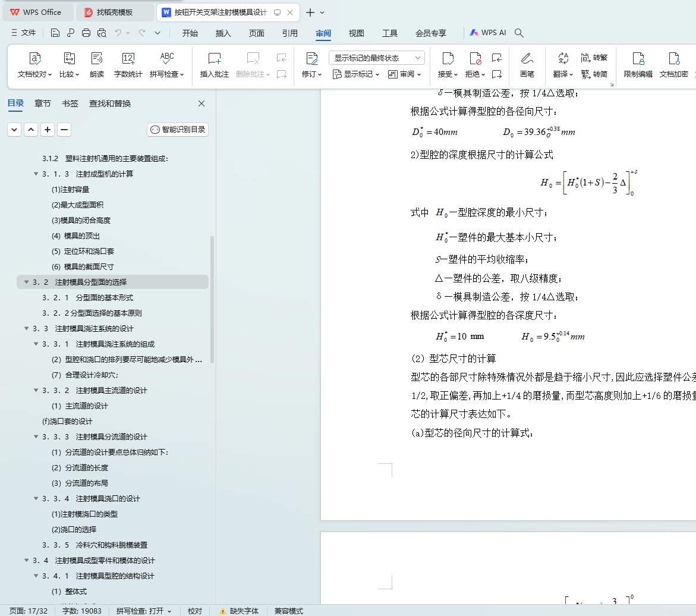This screenshot has width=696, height=616.
Task: Open the Document Proofreading tool
Action: (x=34, y=65)
